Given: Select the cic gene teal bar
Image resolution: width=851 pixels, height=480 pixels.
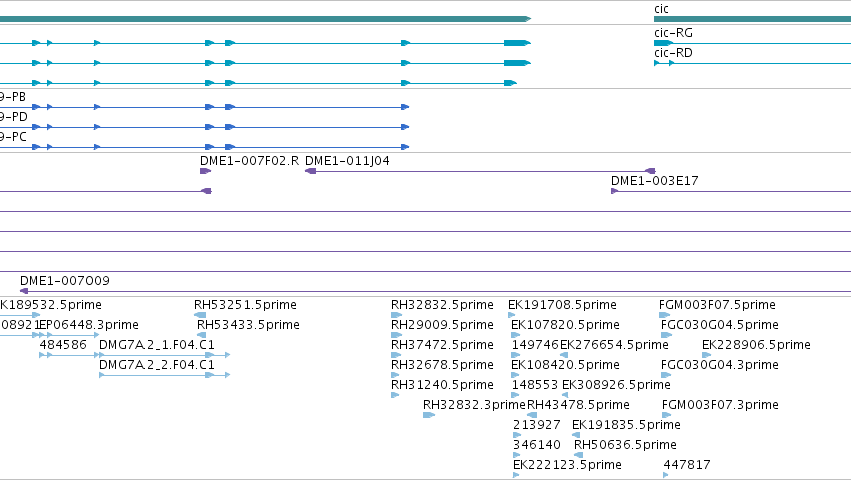Looking at the screenshot, I should 752,19.
